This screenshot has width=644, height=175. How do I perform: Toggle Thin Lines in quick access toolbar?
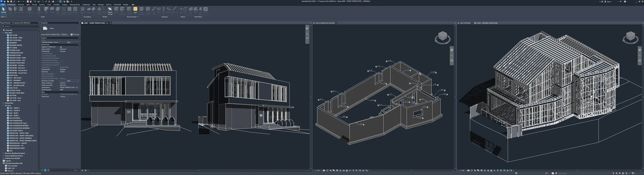pos(60,2)
